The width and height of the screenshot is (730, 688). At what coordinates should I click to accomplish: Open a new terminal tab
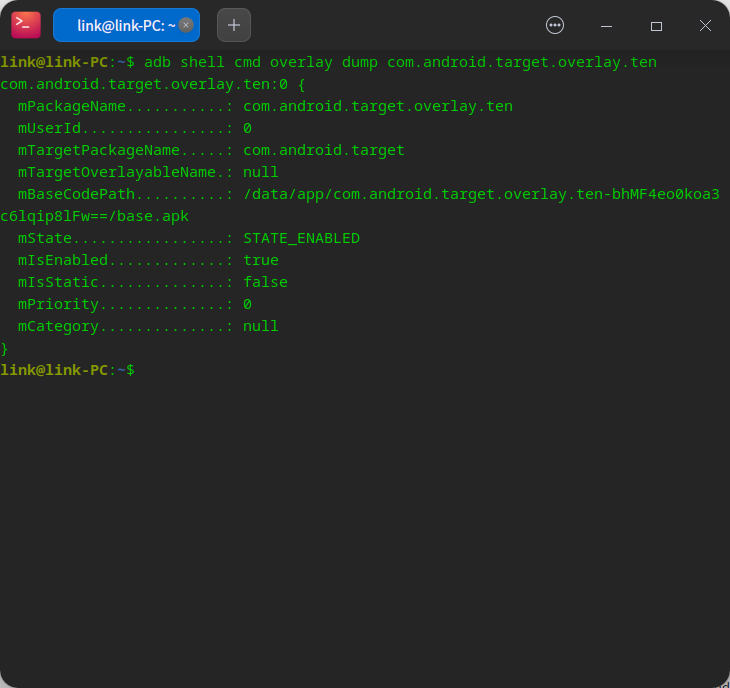(234, 25)
